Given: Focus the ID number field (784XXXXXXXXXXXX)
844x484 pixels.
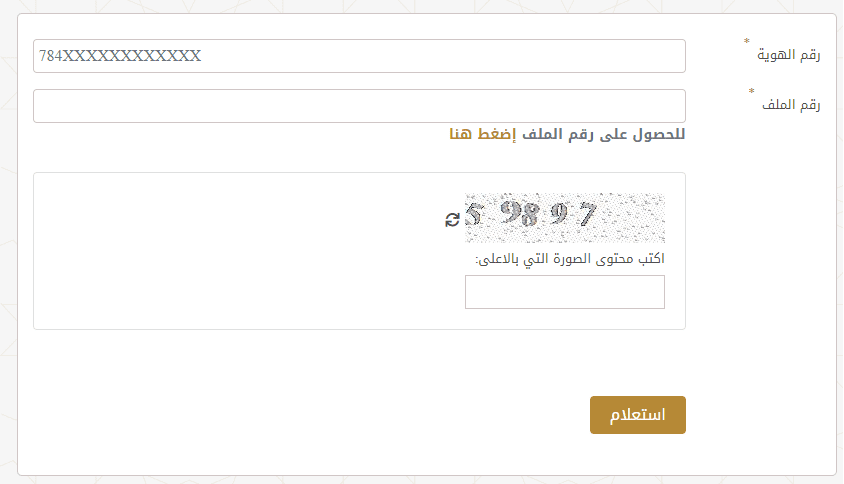Looking at the screenshot, I should click(359, 56).
